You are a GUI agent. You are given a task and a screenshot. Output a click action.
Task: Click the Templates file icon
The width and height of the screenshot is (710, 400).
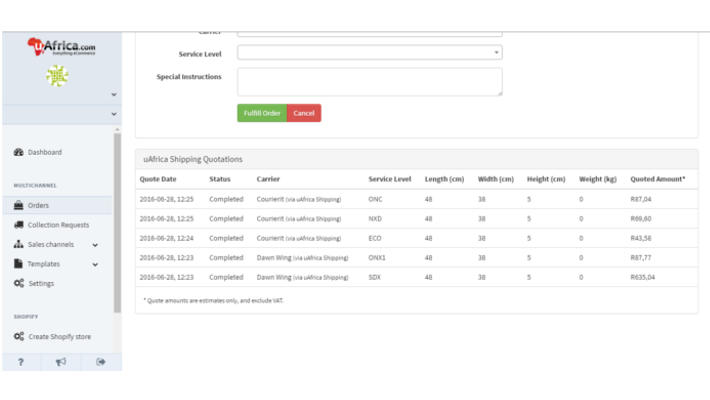coord(18,264)
